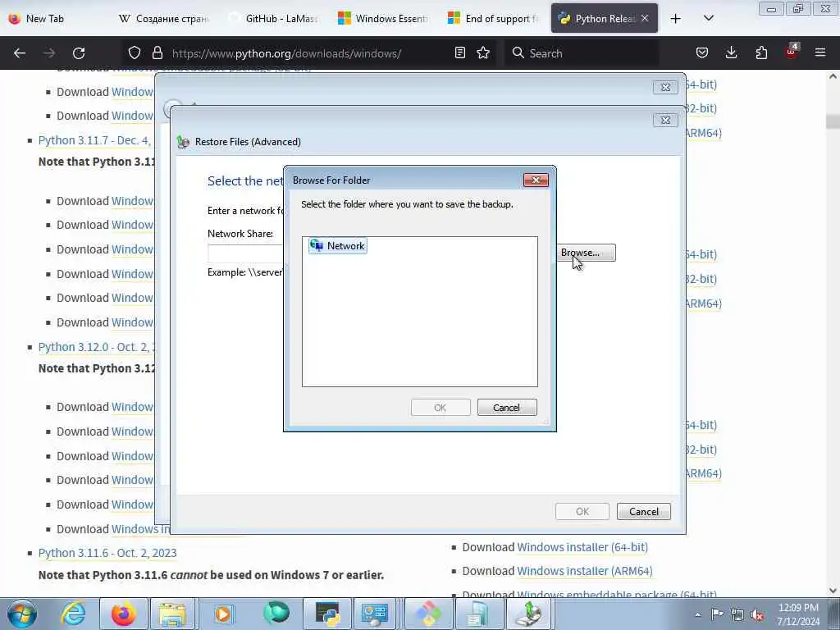
Task: Toggle reader view icon
Action: point(459,52)
